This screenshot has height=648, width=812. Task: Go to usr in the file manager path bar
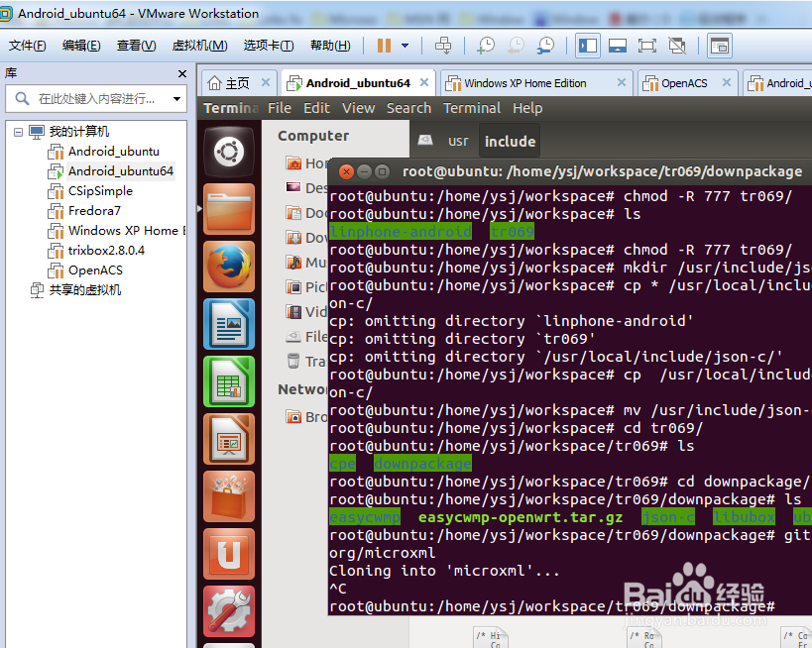(458, 141)
